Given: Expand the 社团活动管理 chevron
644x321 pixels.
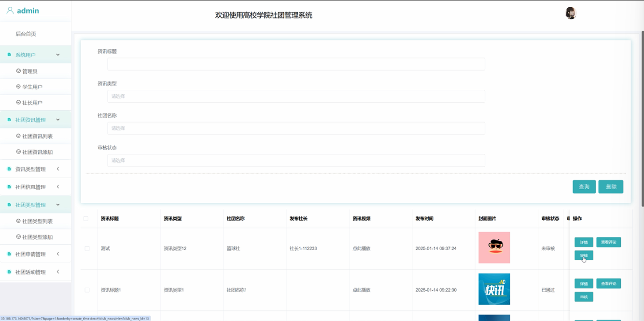Looking at the screenshot, I should coord(58,272).
